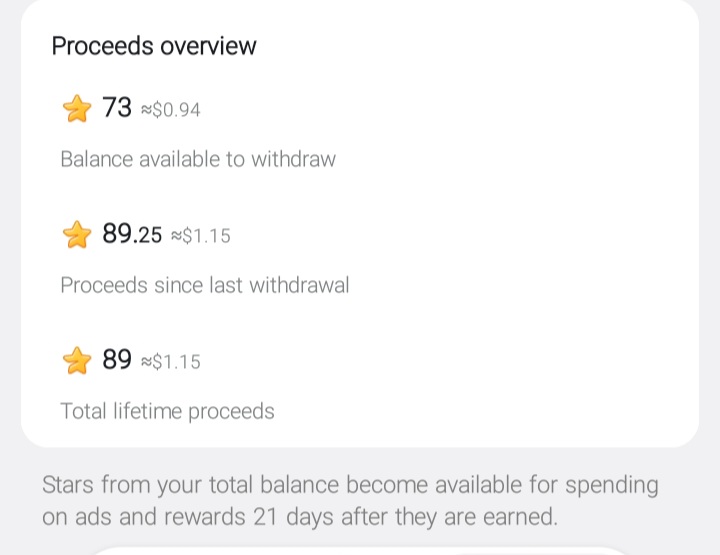The height and width of the screenshot is (555, 720).
Task: Tap Proceeds since last withdrawal label
Action: click(205, 285)
